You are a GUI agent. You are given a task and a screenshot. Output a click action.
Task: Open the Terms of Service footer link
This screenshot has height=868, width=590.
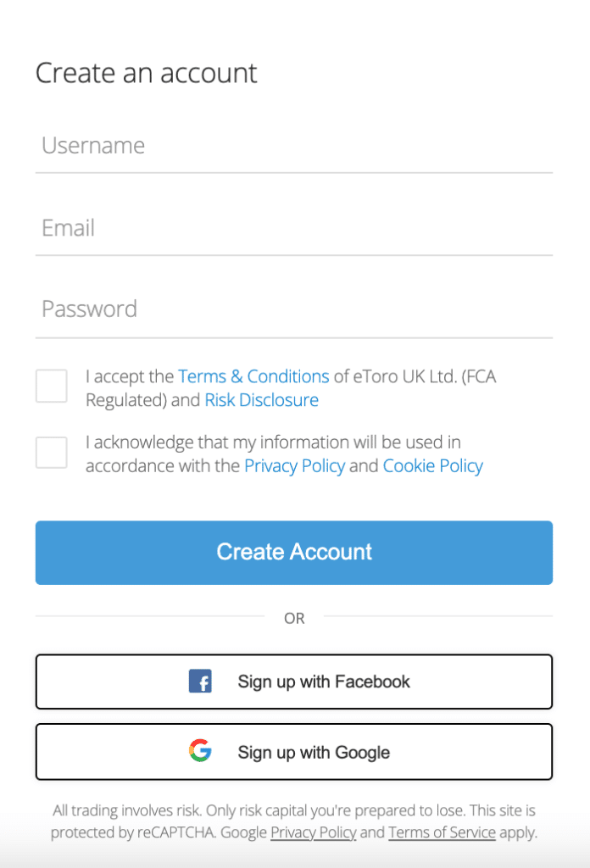click(442, 832)
